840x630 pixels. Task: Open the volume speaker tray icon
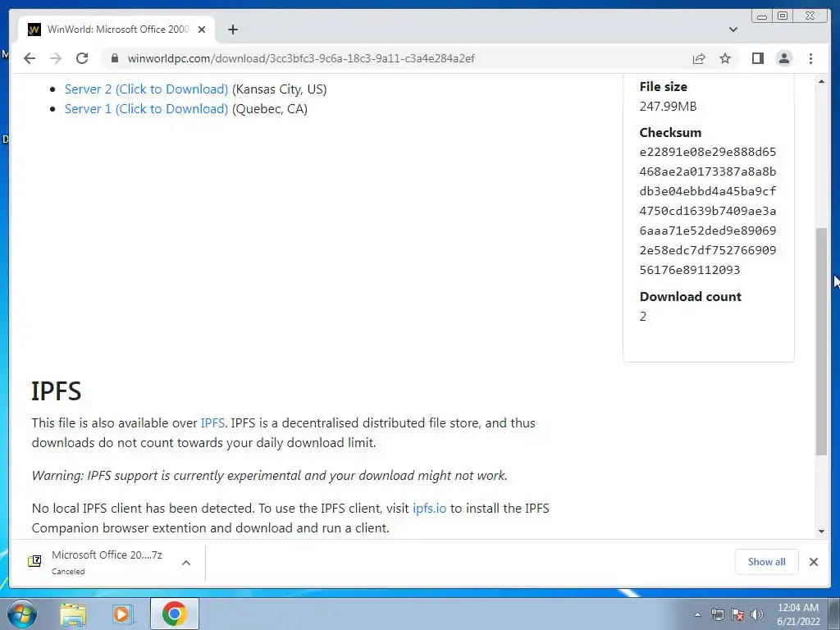coord(757,614)
